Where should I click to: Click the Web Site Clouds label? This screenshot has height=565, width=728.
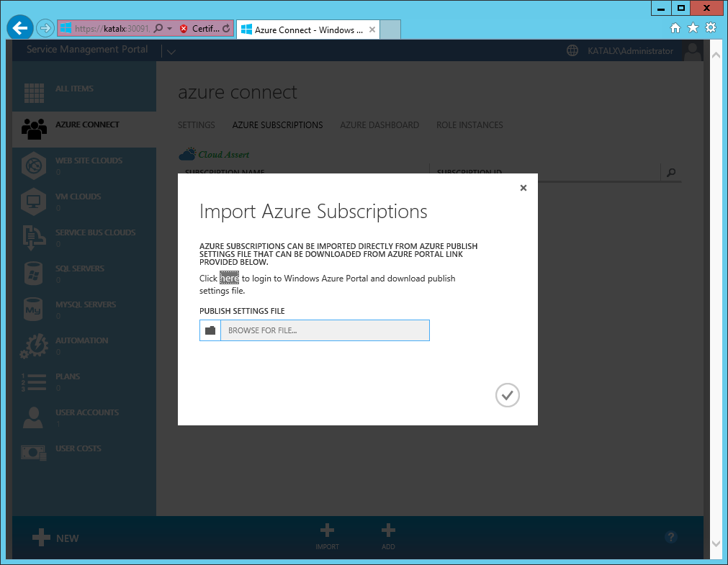[x=89, y=161]
